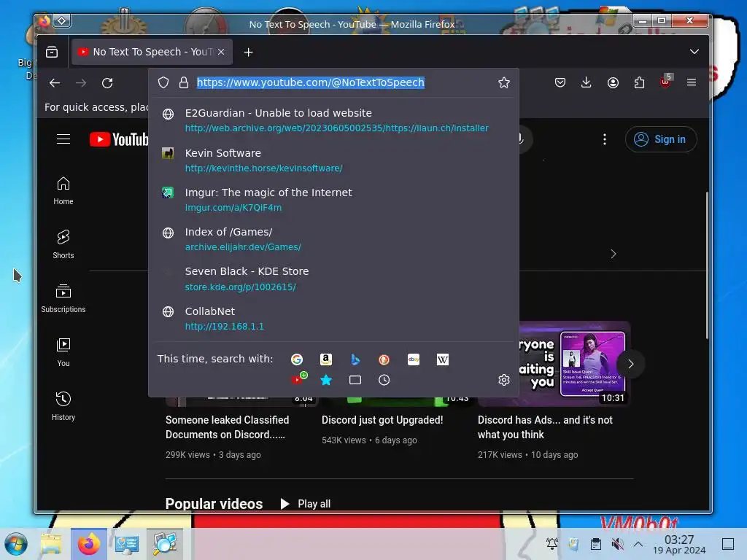Open tracking protection shield icon

click(163, 83)
